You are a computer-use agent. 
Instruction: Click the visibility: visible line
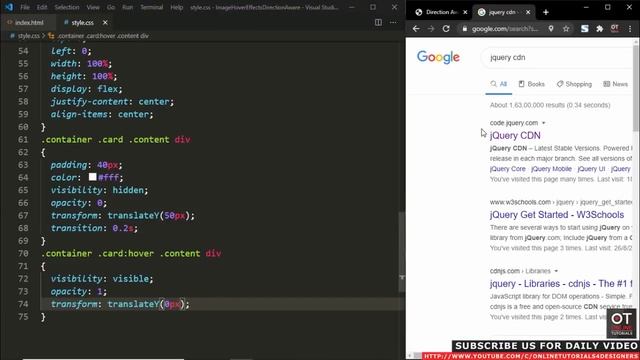(x=102, y=279)
